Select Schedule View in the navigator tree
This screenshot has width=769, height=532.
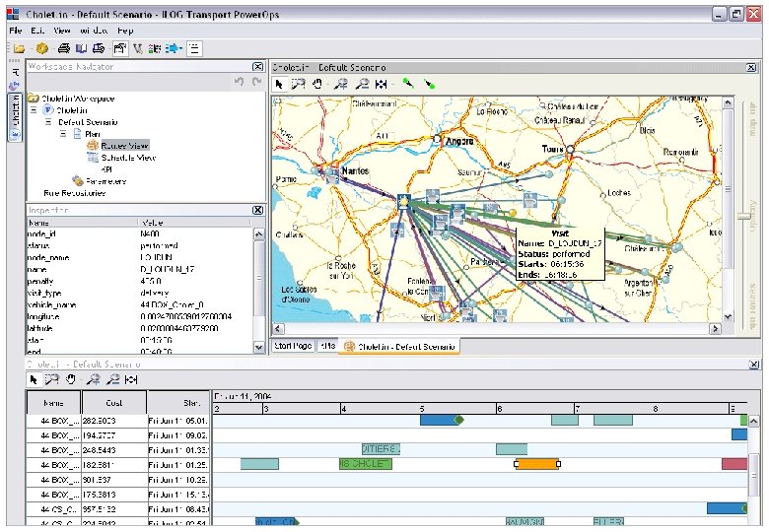[x=128, y=158]
